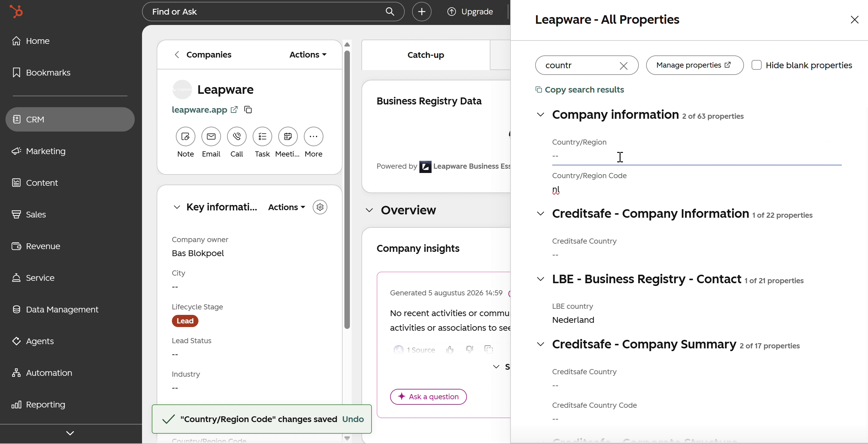Open leapware.app website link
Screen dimensions: 868x444
pos(200,110)
